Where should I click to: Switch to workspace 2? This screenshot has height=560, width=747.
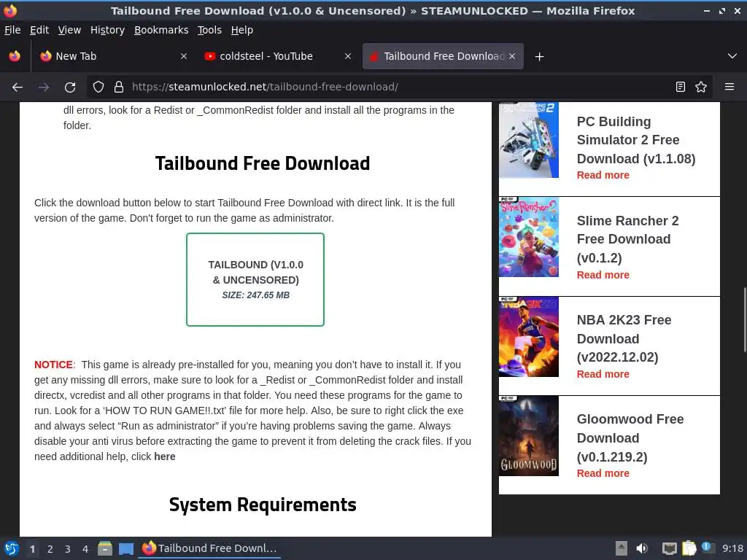(x=50, y=548)
